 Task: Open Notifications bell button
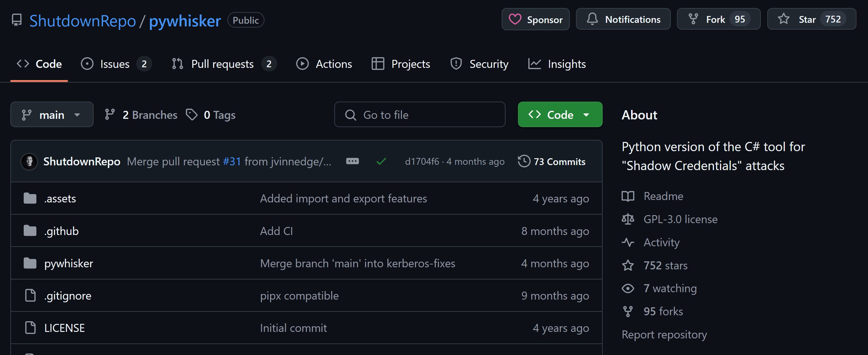click(623, 20)
